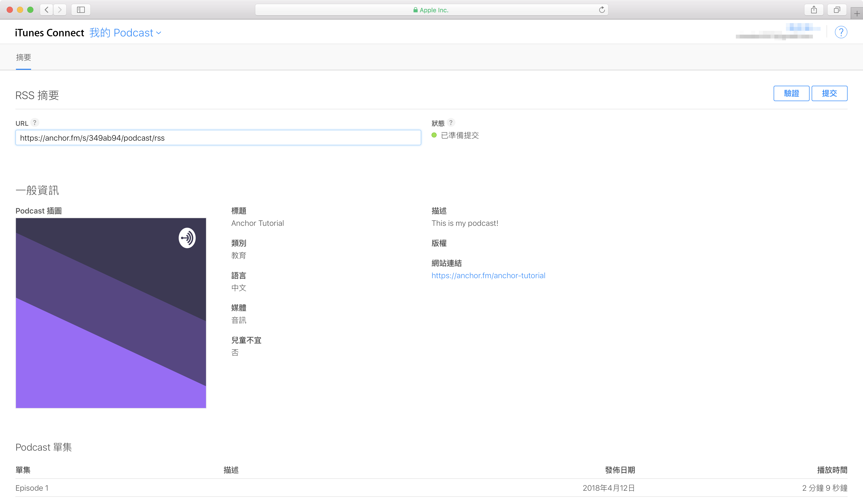The image size is (863, 504).
Task: Click the 狀態 help question mark
Action: pyautogui.click(x=451, y=122)
